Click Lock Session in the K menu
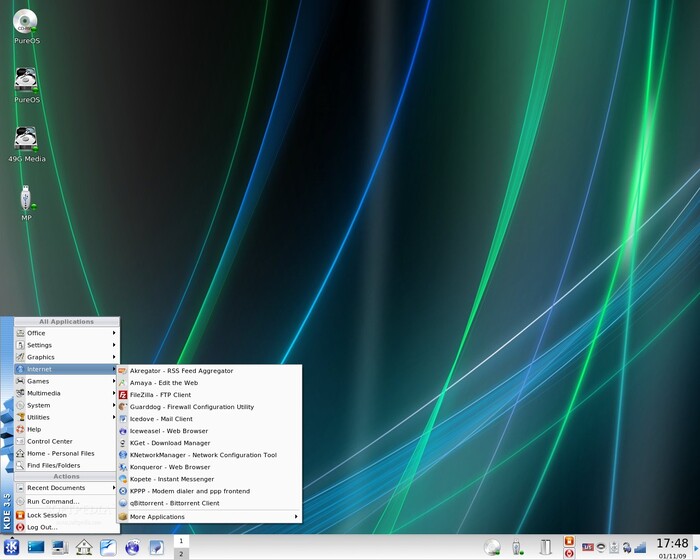700x560 pixels. click(x=46, y=515)
